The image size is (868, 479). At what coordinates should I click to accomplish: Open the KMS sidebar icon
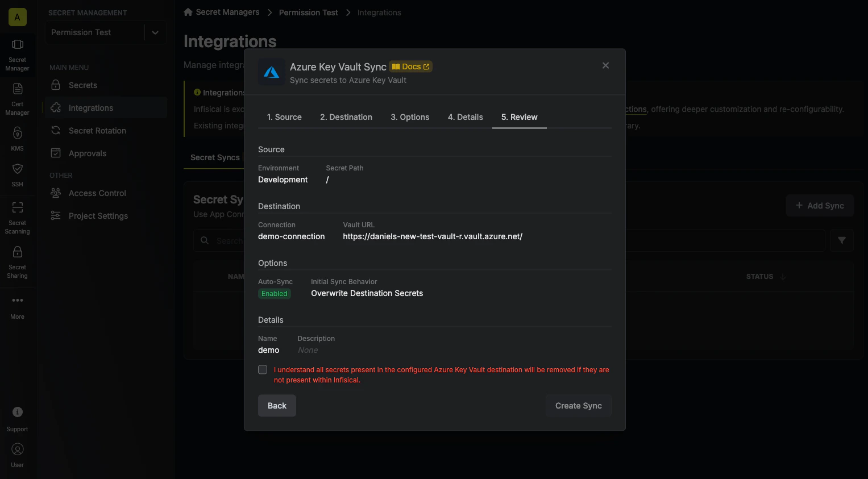(18, 133)
